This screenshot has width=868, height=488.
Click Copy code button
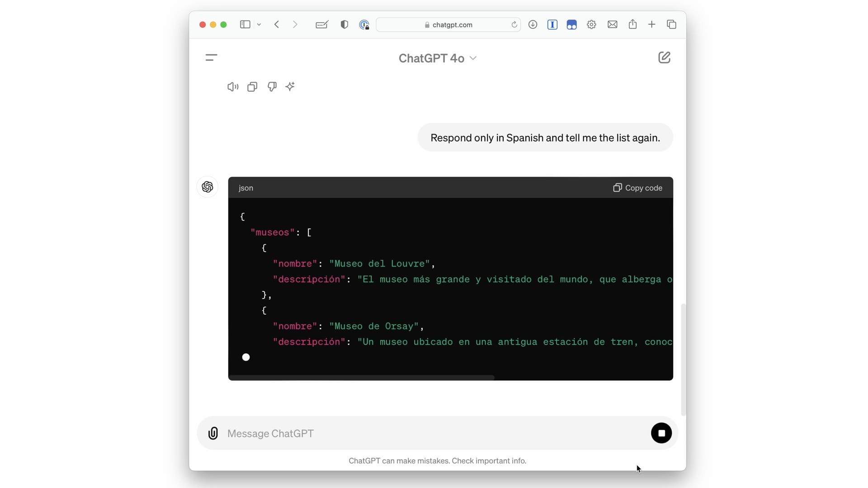[637, 188]
